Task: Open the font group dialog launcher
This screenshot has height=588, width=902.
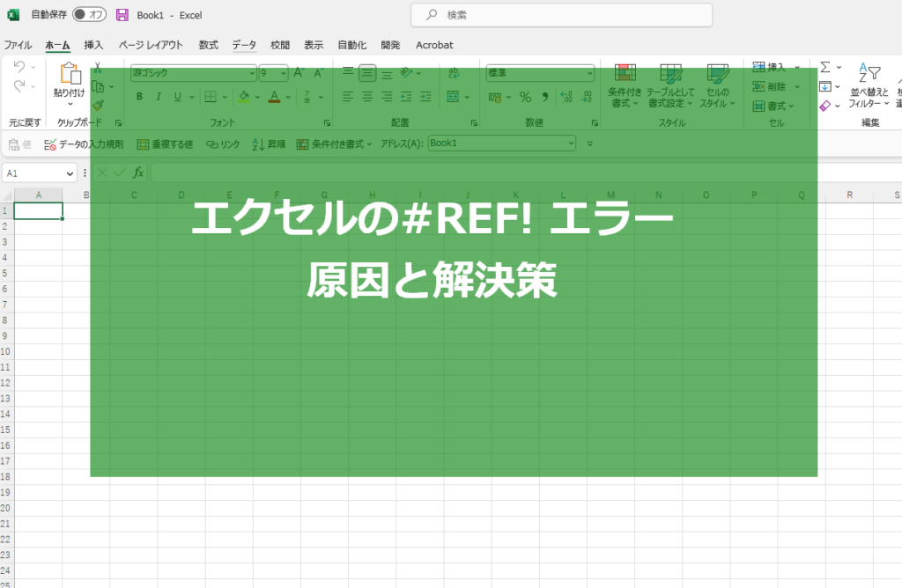Action: tap(327, 123)
